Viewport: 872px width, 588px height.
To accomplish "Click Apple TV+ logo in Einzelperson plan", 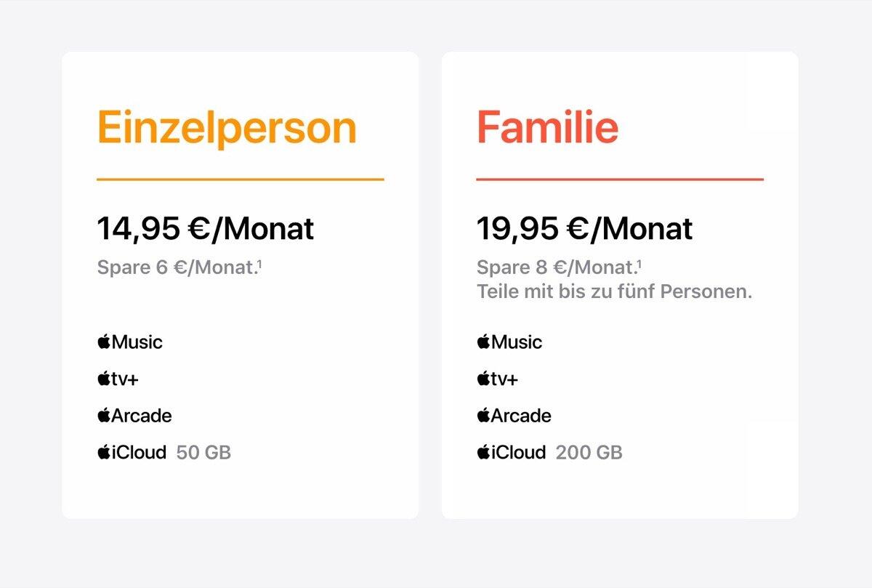I will (118, 379).
